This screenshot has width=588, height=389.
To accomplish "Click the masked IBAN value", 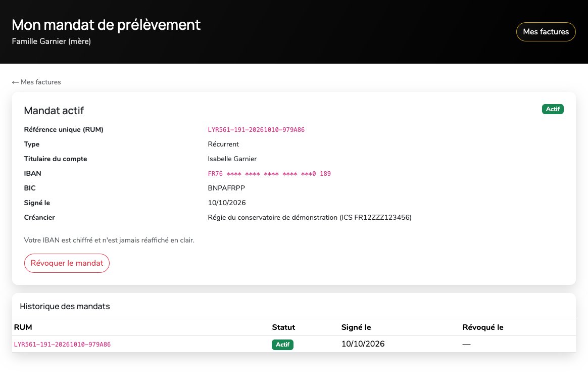I will coord(269,174).
